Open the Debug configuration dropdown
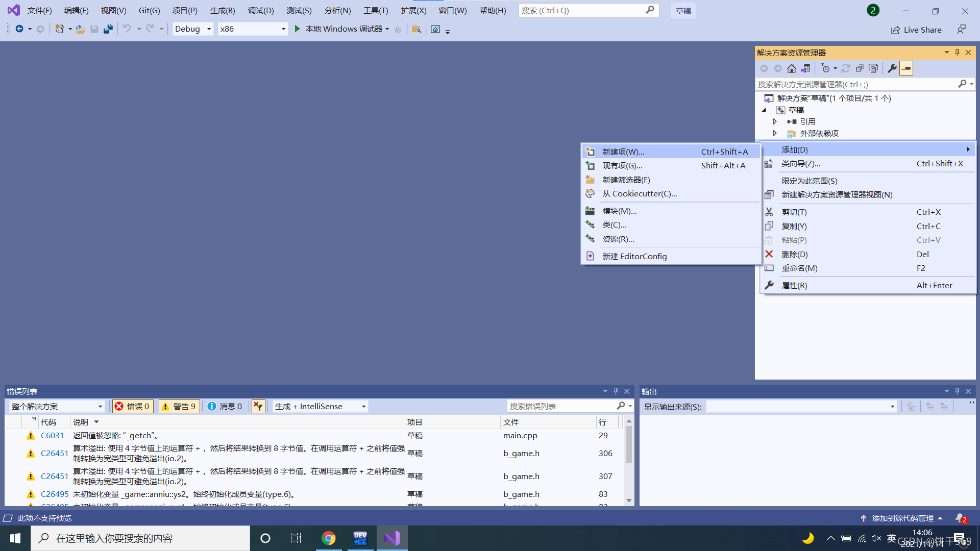This screenshot has height=551, width=980. point(193,29)
